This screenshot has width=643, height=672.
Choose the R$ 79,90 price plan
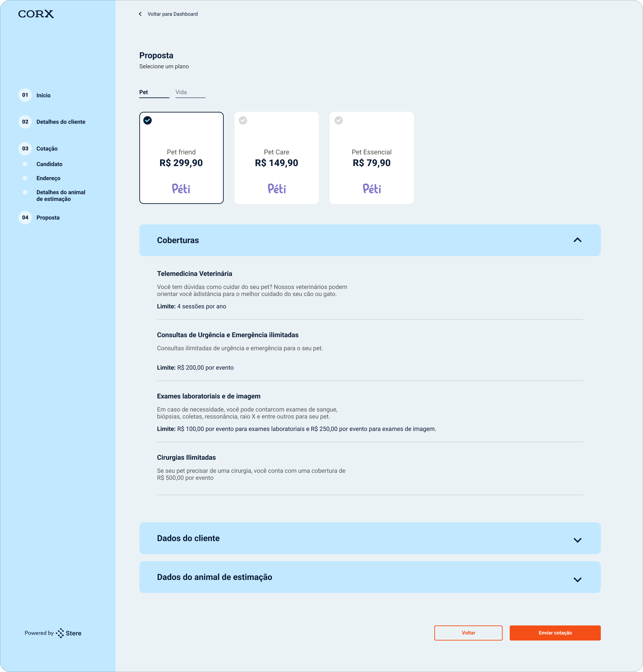pos(371,163)
